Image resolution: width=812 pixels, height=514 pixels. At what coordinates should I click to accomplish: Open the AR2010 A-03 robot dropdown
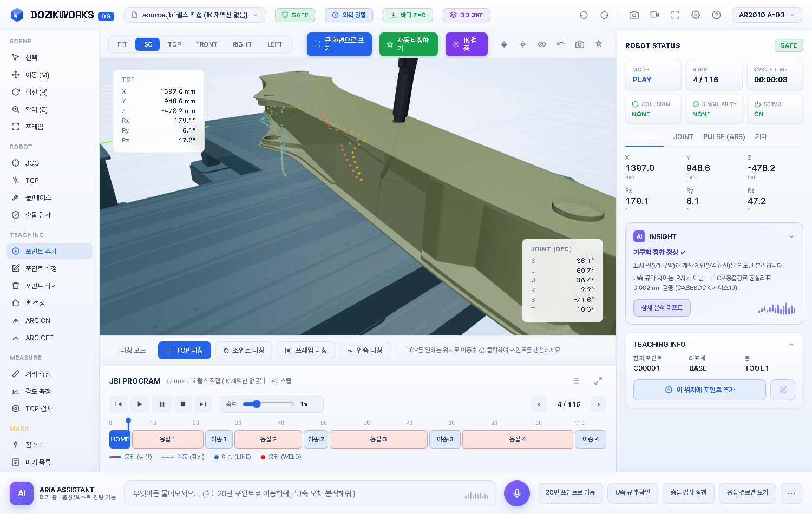click(767, 15)
